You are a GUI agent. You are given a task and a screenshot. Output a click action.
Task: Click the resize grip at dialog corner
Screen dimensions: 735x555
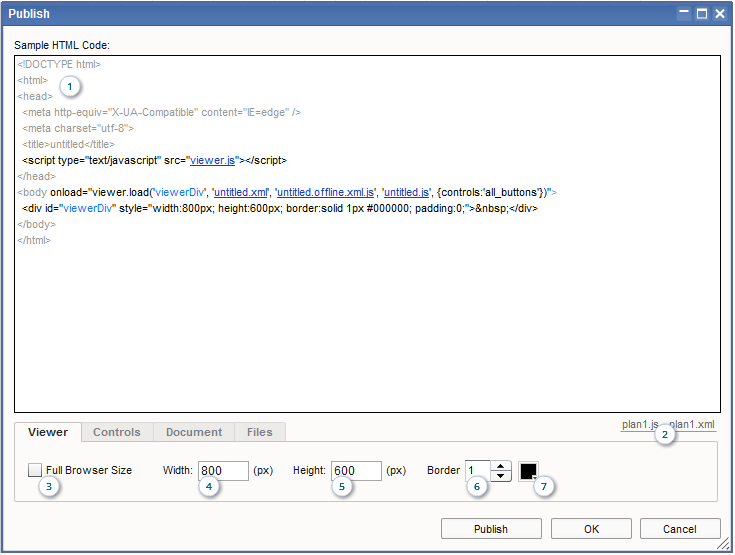pyautogui.click(x=723, y=544)
